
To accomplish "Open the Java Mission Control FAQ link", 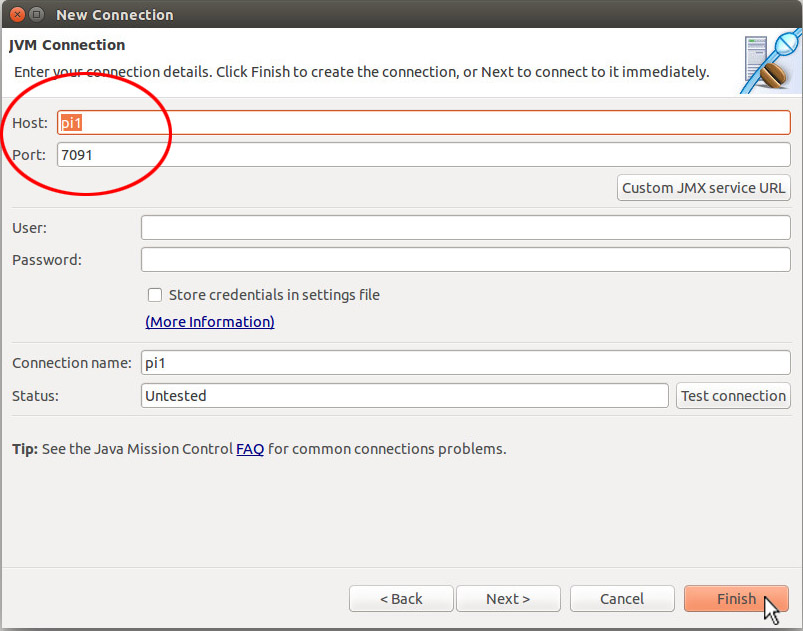I will [x=250, y=449].
